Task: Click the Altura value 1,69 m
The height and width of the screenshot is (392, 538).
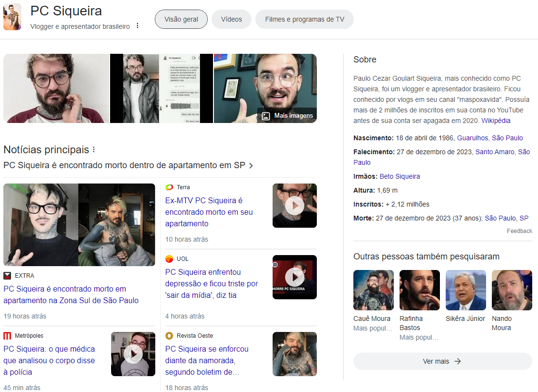Action: point(388,190)
